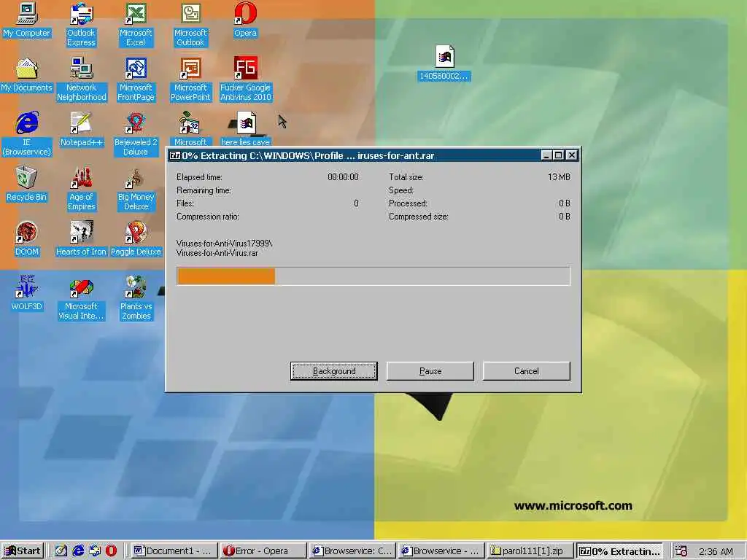Click Opera quick launch icon
Image resolution: width=747 pixels, height=560 pixels.
point(111,551)
